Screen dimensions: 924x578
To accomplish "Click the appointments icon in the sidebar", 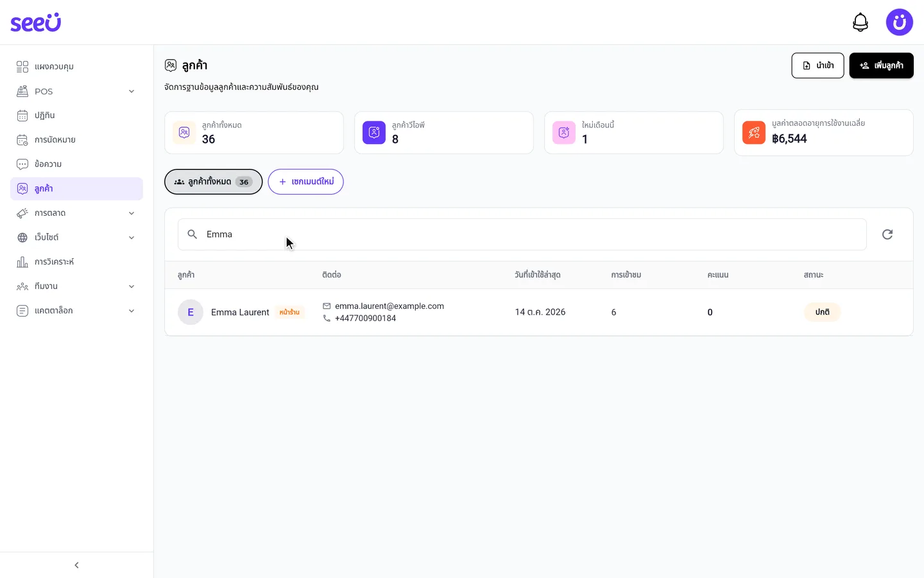I will point(22,140).
